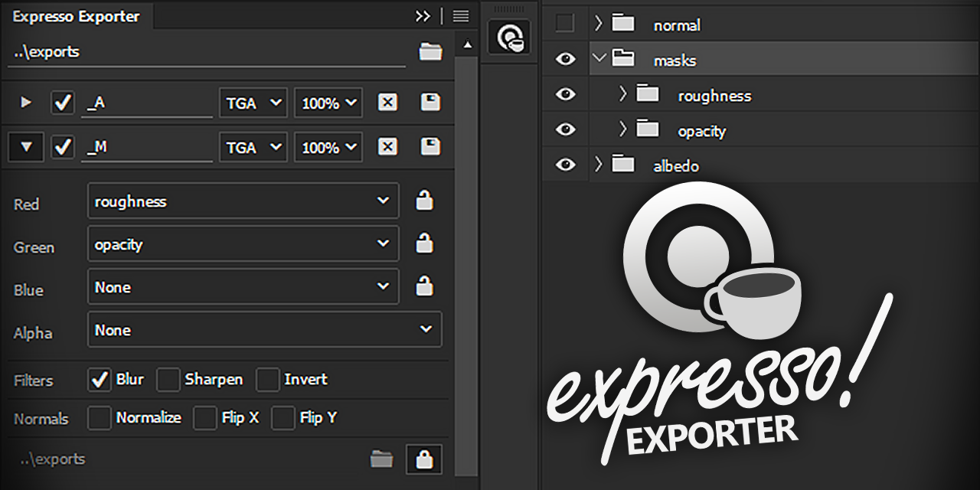Open the panel flyout menu
The image size is (980, 490).
pos(459,15)
